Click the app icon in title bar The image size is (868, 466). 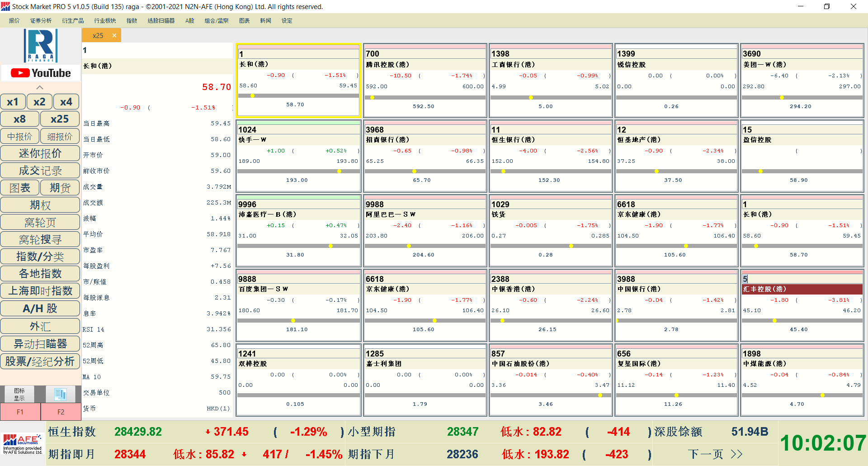pyautogui.click(x=5, y=6)
